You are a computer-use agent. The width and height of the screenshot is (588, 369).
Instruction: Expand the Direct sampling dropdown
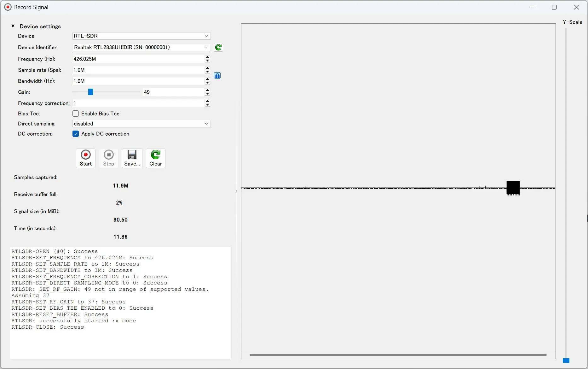pos(141,124)
